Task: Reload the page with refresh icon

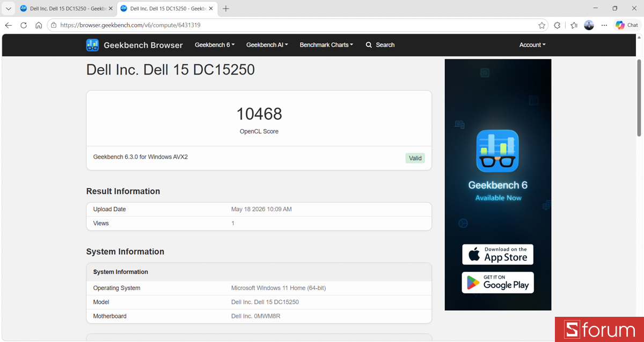Action: [x=24, y=25]
